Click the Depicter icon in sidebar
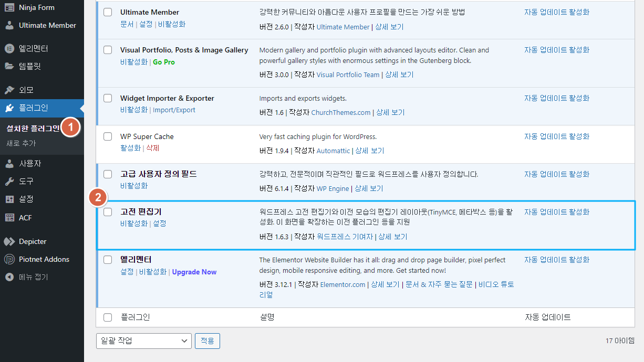 pyautogui.click(x=9, y=242)
